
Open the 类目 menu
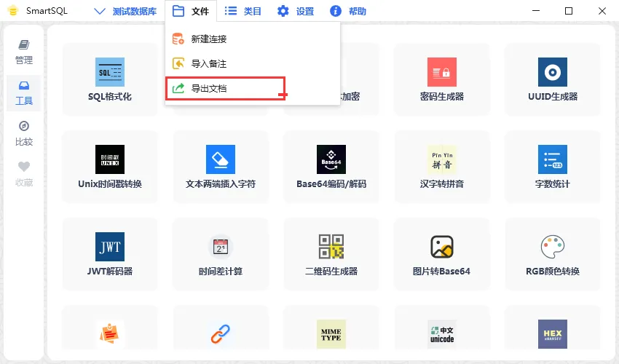pyautogui.click(x=243, y=11)
